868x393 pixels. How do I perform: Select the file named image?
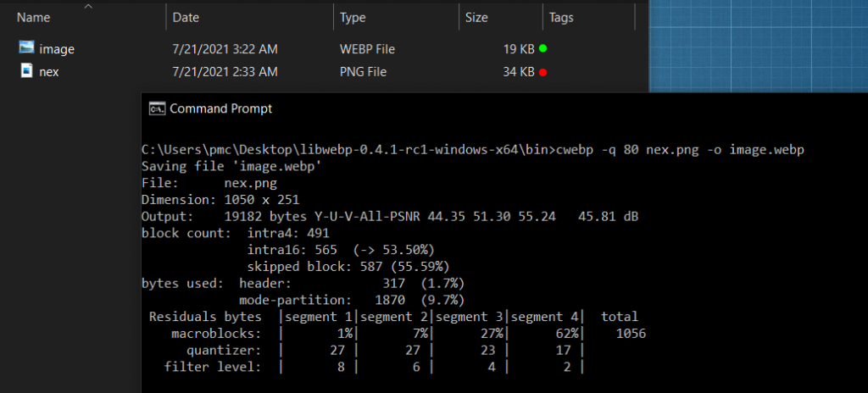coord(57,49)
